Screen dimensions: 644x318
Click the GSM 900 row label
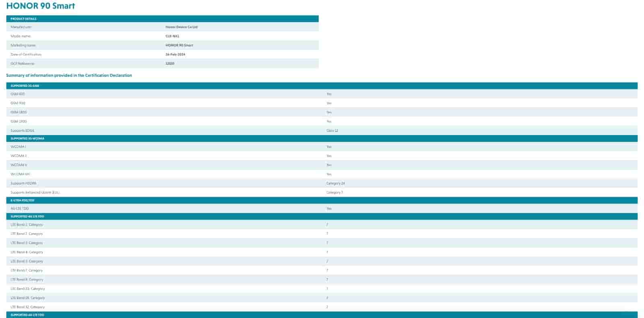point(18,103)
